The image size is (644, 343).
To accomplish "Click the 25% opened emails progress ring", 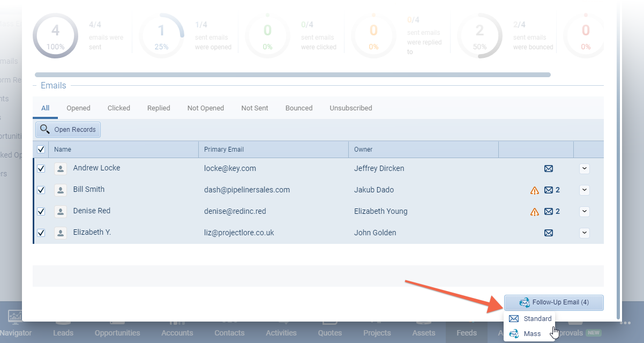I will click(x=162, y=36).
